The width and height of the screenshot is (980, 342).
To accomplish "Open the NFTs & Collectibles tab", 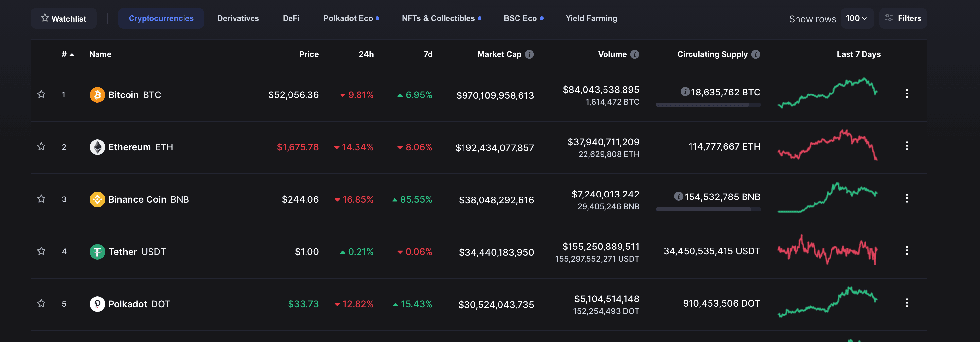I will [x=438, y=18].
